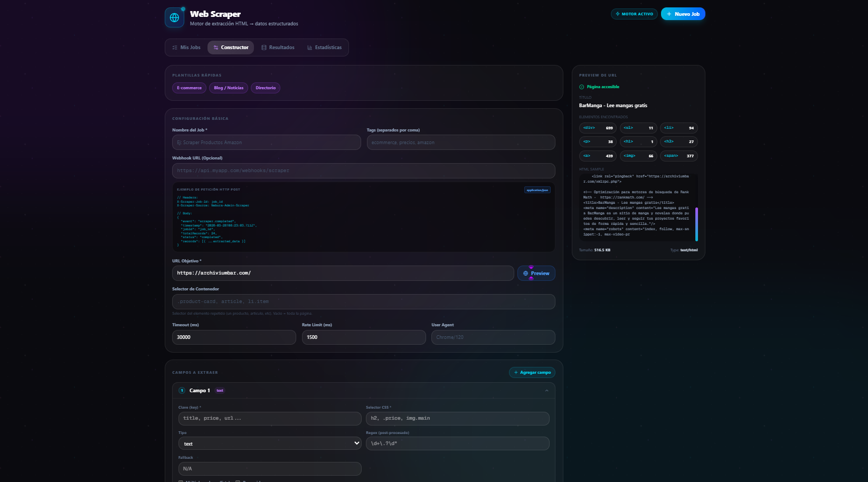Click the MOTOR ACTIVO status badge

(634, 14)
